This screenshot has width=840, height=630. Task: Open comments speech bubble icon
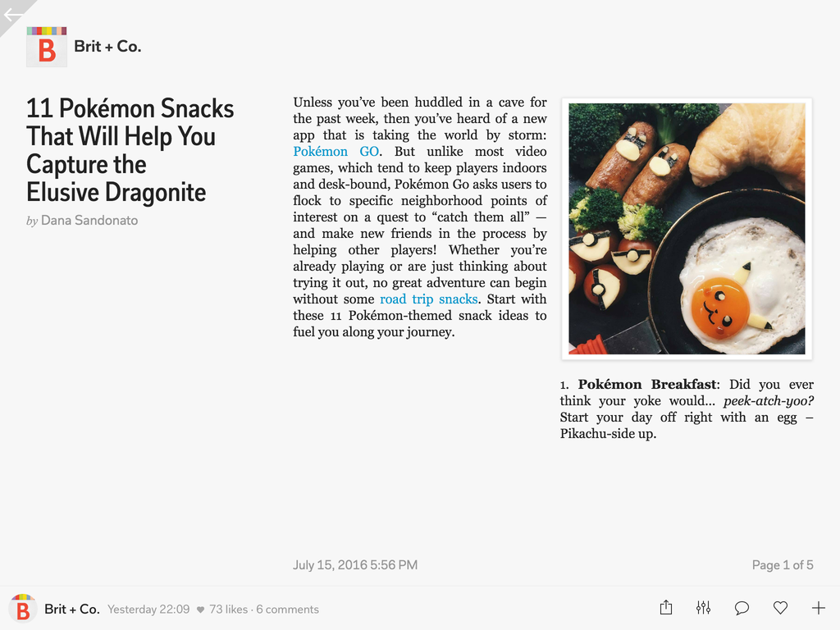742,608
